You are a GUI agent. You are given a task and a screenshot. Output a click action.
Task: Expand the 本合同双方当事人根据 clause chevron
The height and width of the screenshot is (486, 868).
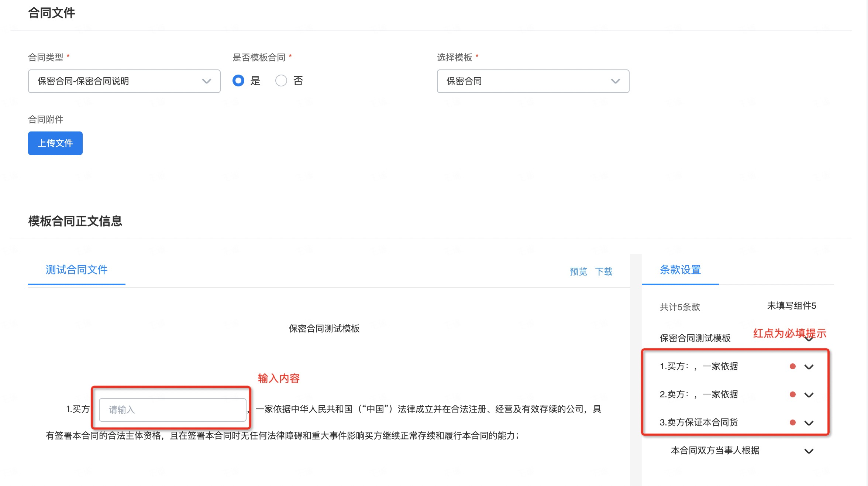(809, 451)
